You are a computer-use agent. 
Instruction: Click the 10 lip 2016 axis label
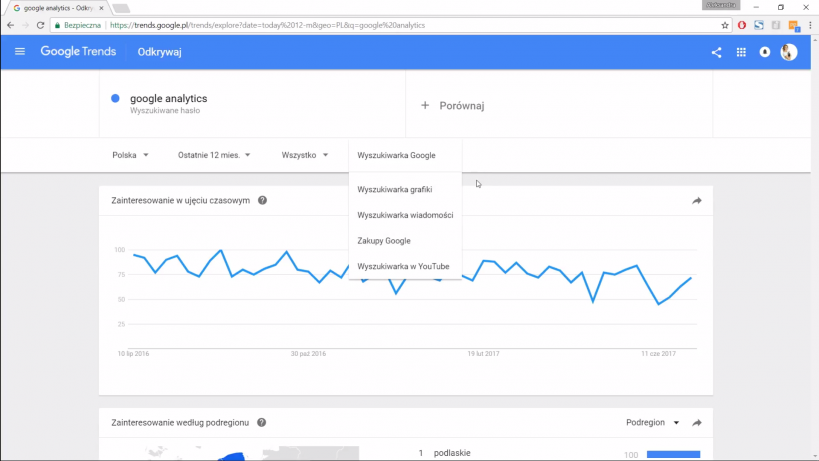pyautogui.click(x=133, y=353)
